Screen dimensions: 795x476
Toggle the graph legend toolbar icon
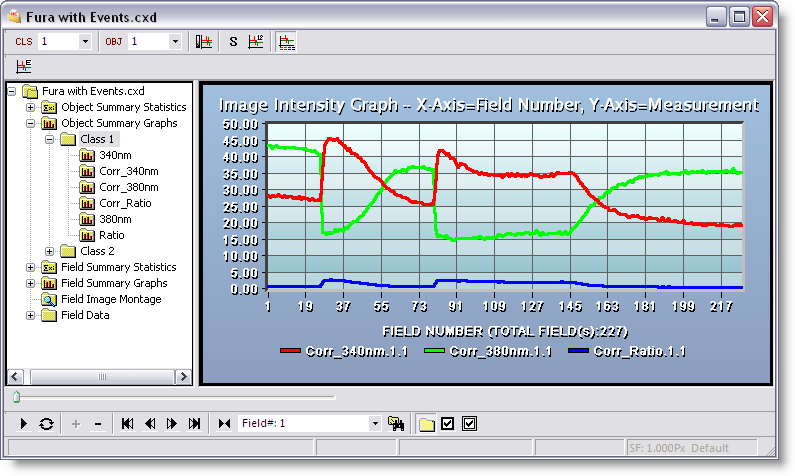287,42
